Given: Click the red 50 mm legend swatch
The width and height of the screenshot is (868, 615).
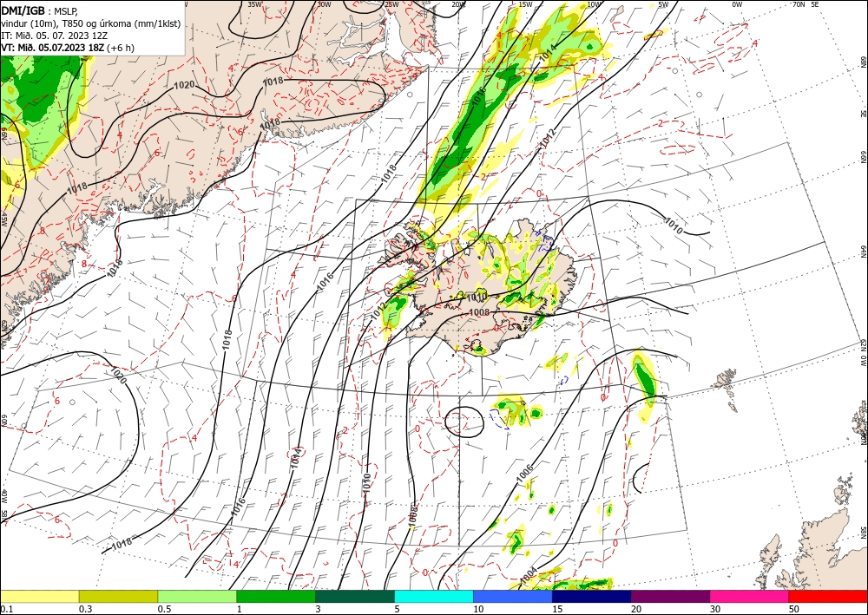Looking at the screenshot, I should pyautogui.click(x=828, y=596).
